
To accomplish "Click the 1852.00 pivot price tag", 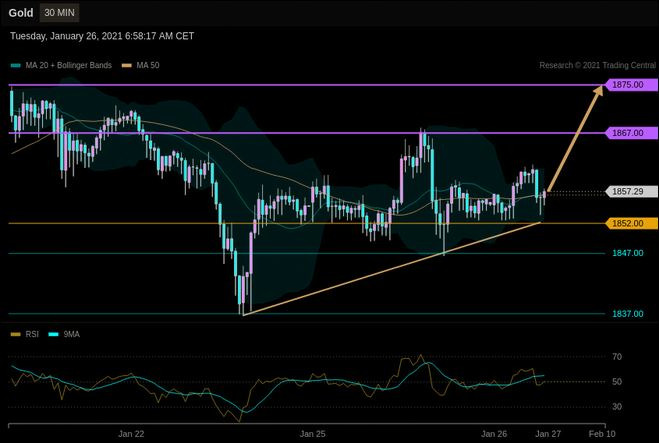I will pyautogui.click(x=631, y=223).
